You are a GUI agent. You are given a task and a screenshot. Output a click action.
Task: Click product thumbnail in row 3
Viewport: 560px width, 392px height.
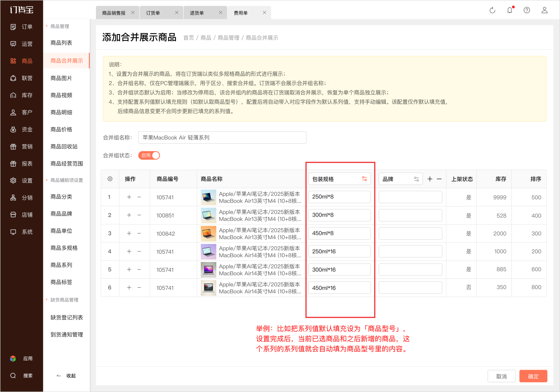click(x=208, y=233)
